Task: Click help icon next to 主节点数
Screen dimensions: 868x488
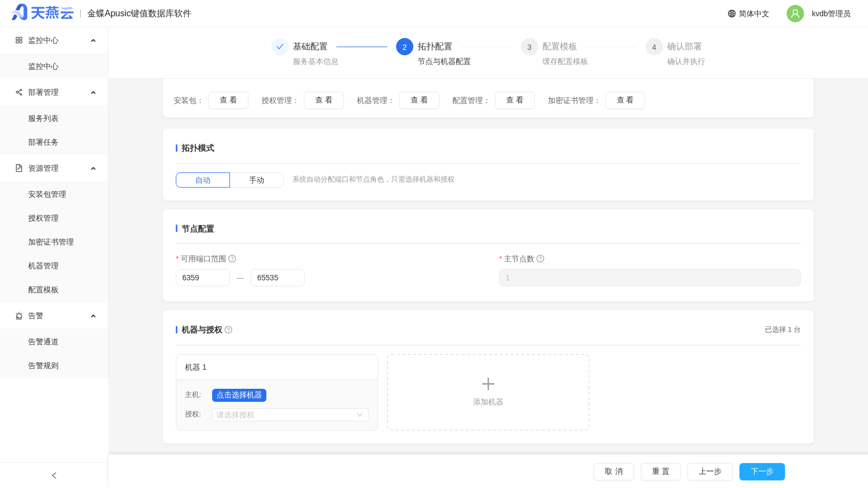Action: pyautogui.click(x=540, y=259)
